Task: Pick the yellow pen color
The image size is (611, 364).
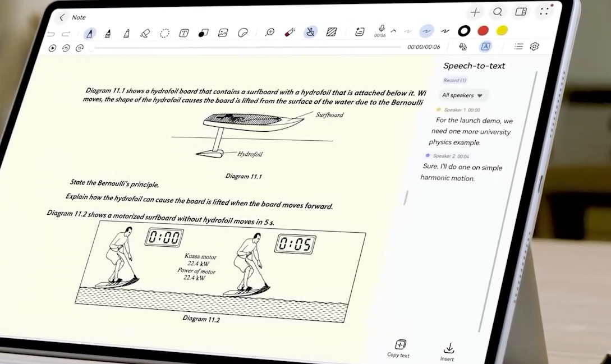Action: tap(502, 30)
